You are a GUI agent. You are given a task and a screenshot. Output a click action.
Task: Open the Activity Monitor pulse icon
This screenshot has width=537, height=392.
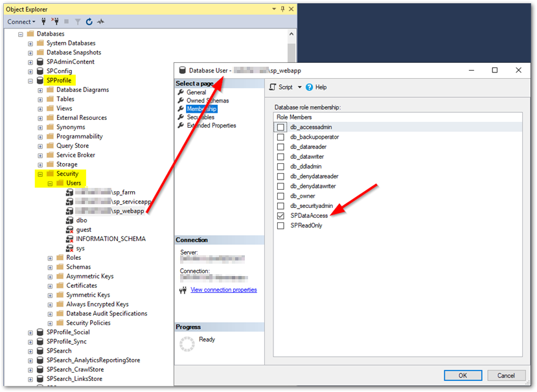click(100, 21)
